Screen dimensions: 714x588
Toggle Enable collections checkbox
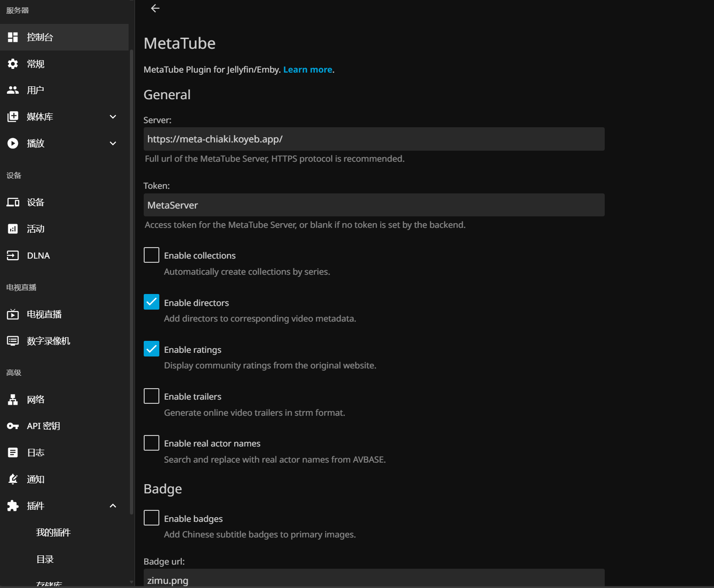pyautogui.click(x=152, y=255)
